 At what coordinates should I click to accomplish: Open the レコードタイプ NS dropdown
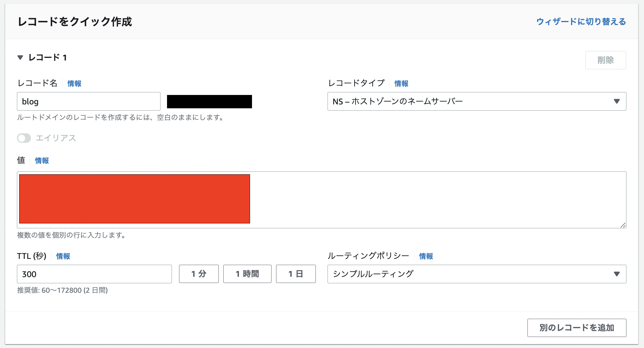click(476, 101)
